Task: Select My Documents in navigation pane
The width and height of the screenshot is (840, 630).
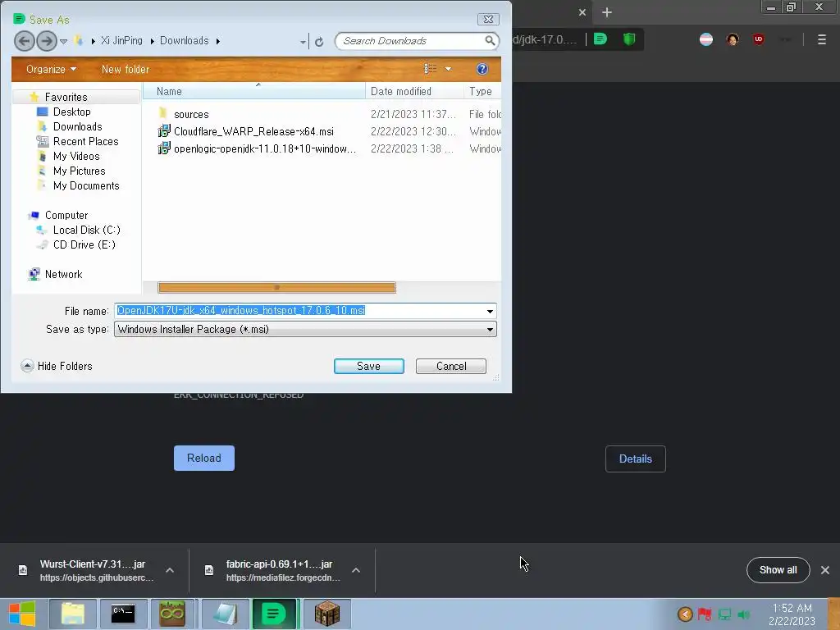Action: pyautogui.click(x=85, y=185)
